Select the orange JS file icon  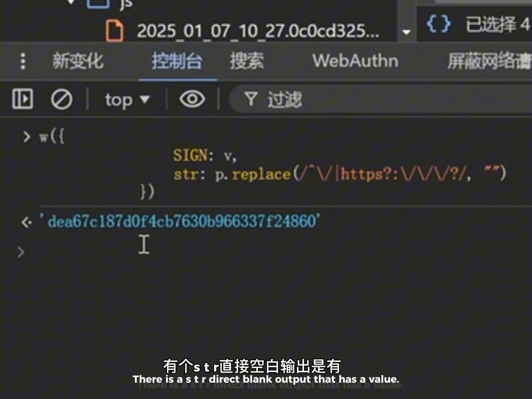(114, 31)
